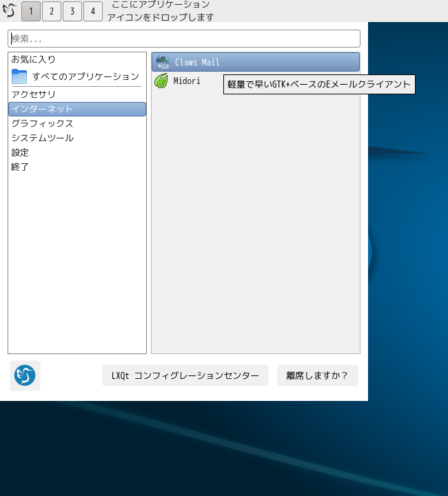This screenshot has width=448, height=496.
Task: Click the quick launch drop area text
Action: (161, 11)
